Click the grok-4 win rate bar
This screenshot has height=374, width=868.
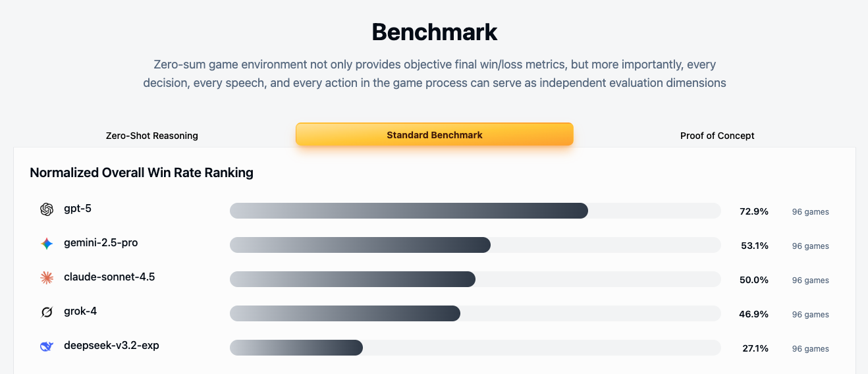pyautogui.click(x=344, y=313)
